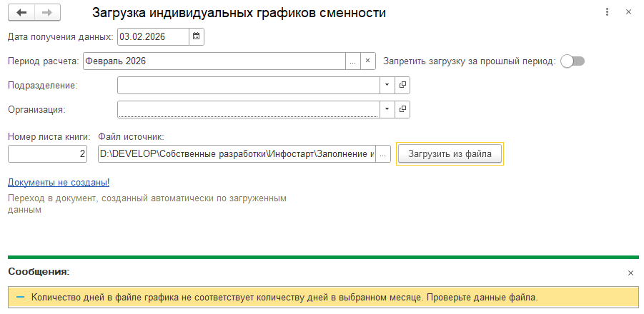The image size is (644, 314).
Task: Click the Период расчета field showing Февраль 2026
Action: pyautogui.click(x=214, y=61)
